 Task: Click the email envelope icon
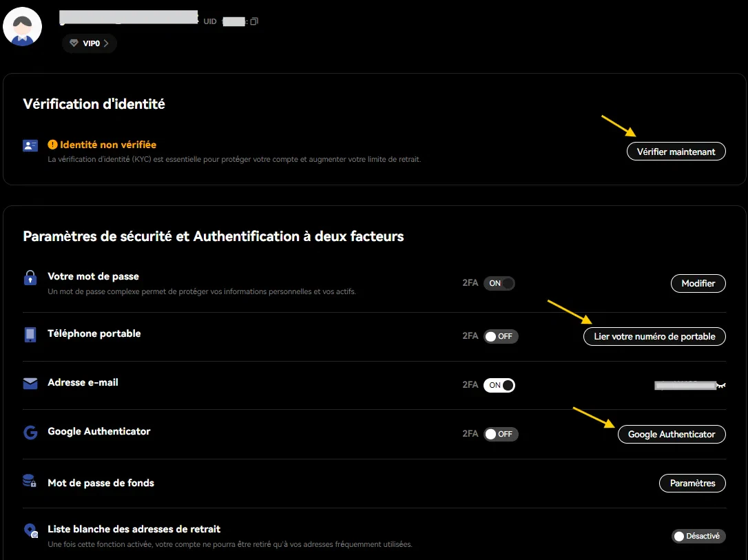(x=30, y=382)
